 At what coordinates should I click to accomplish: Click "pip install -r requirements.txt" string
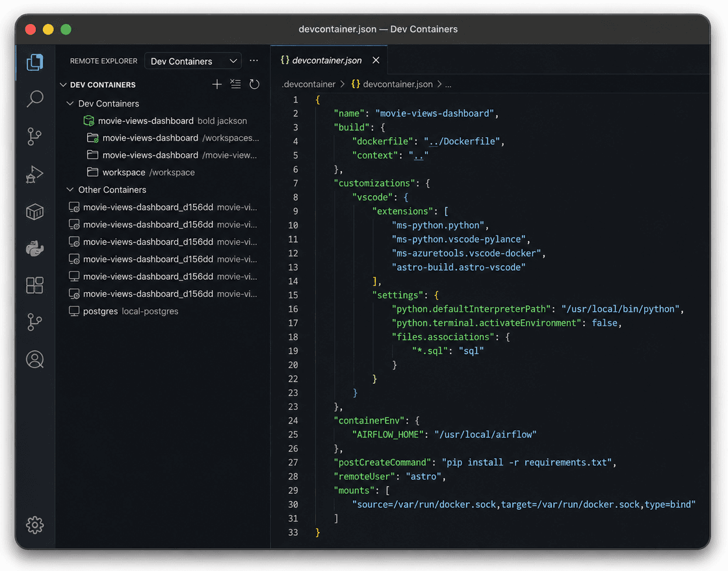pos(526,463)
